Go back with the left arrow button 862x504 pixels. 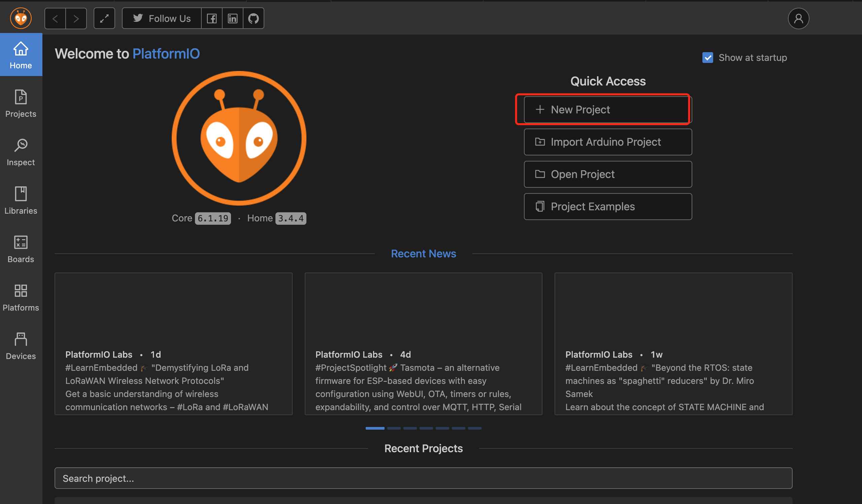click(x=55, y=19)
